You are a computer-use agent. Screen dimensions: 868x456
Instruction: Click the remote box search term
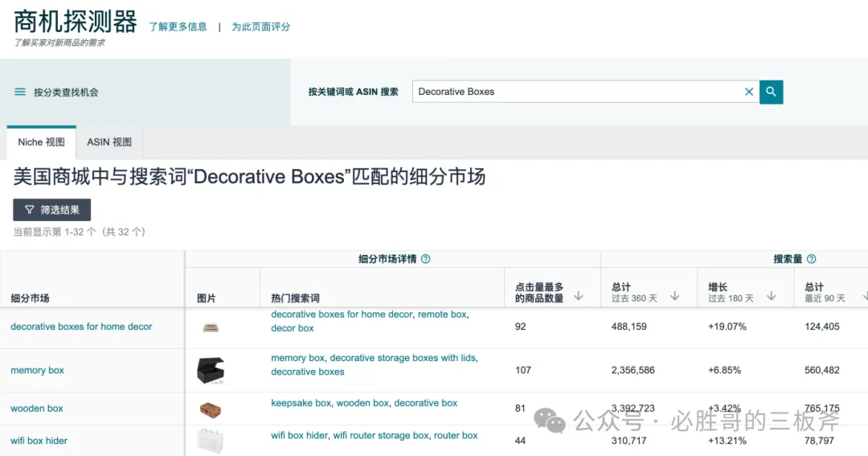(442, 314)
